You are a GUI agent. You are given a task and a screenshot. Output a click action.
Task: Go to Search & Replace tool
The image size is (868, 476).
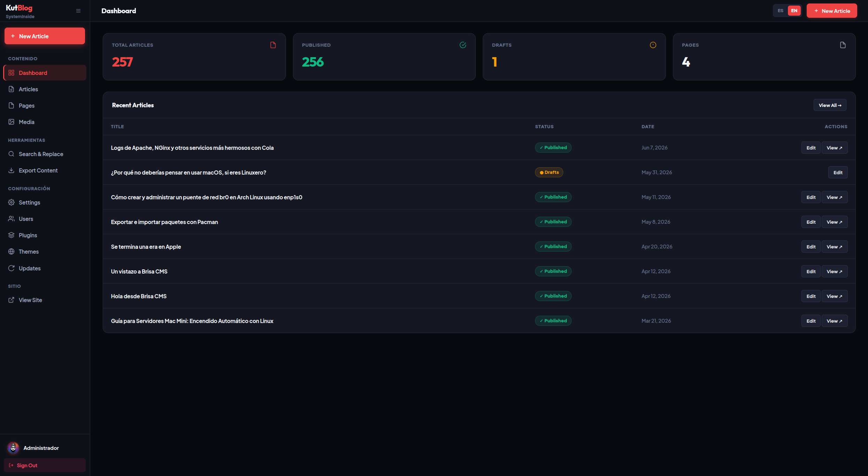coord(45,154)
